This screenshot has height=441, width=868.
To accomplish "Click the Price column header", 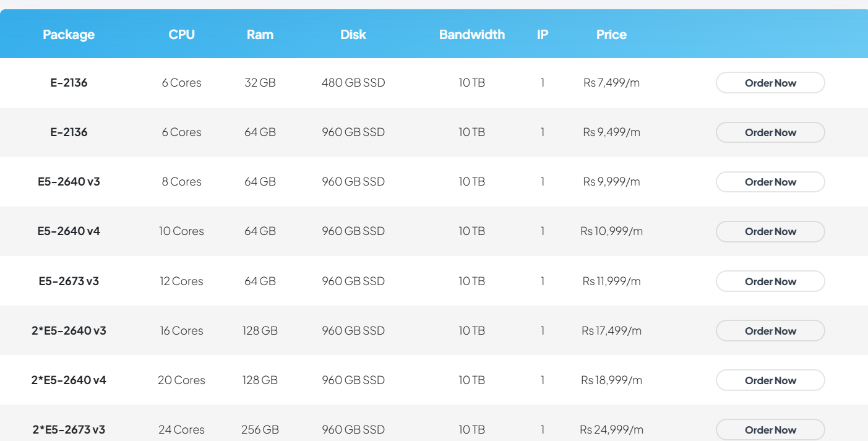I will 611,35.
